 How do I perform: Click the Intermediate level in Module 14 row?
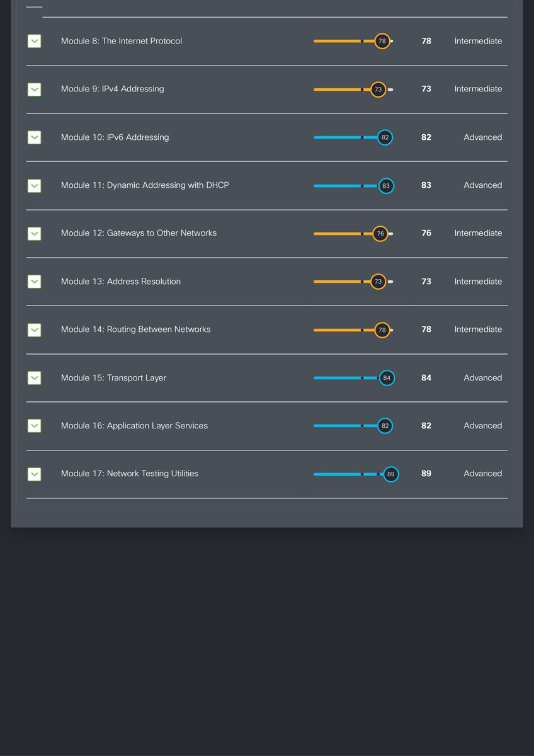point(479,329)
